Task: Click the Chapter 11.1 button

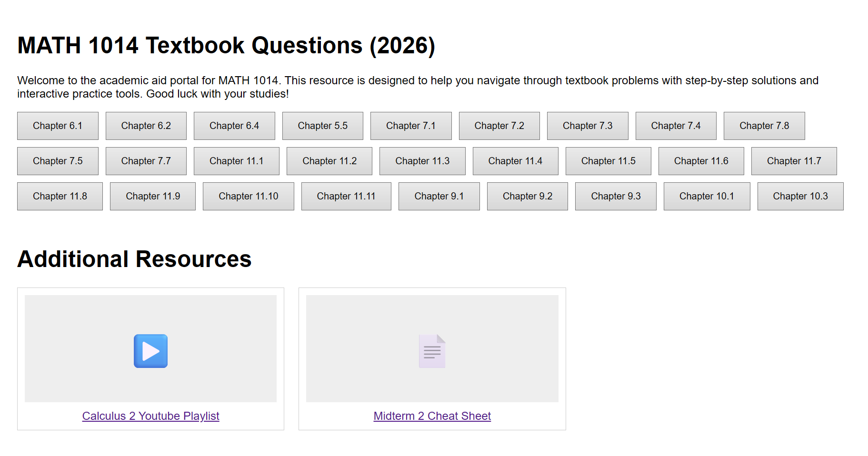Action: pyautogui.click(x=236, y=161)
